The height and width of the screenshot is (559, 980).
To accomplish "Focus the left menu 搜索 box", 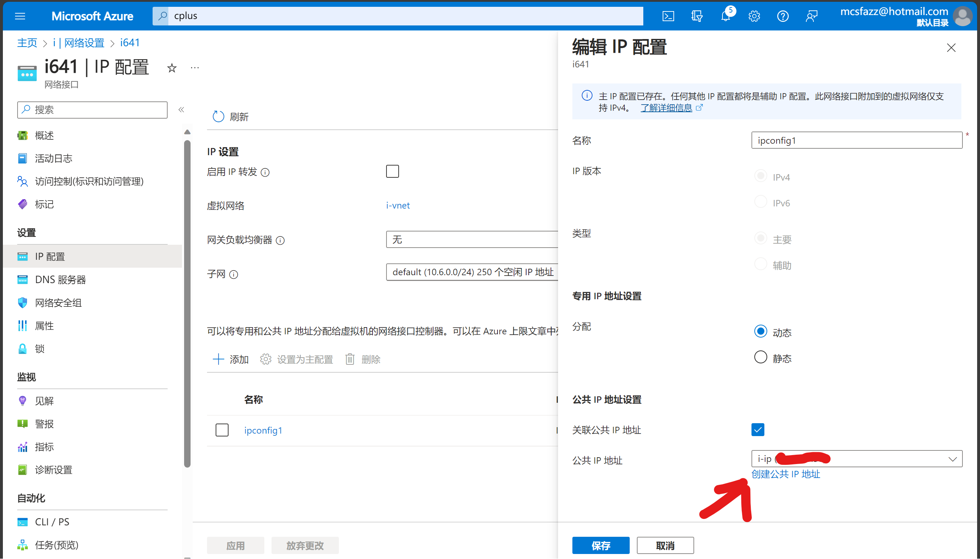I will coord(92,110).
